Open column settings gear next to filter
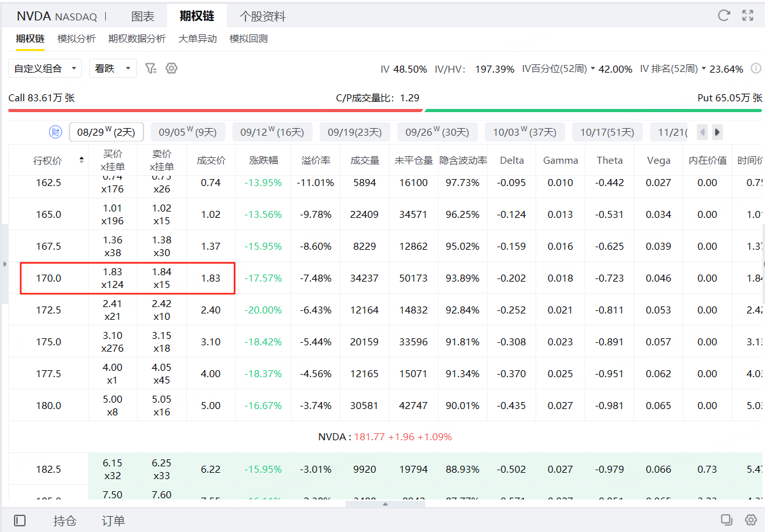Viewport: 765px width, 532px height. click(171, 68)
